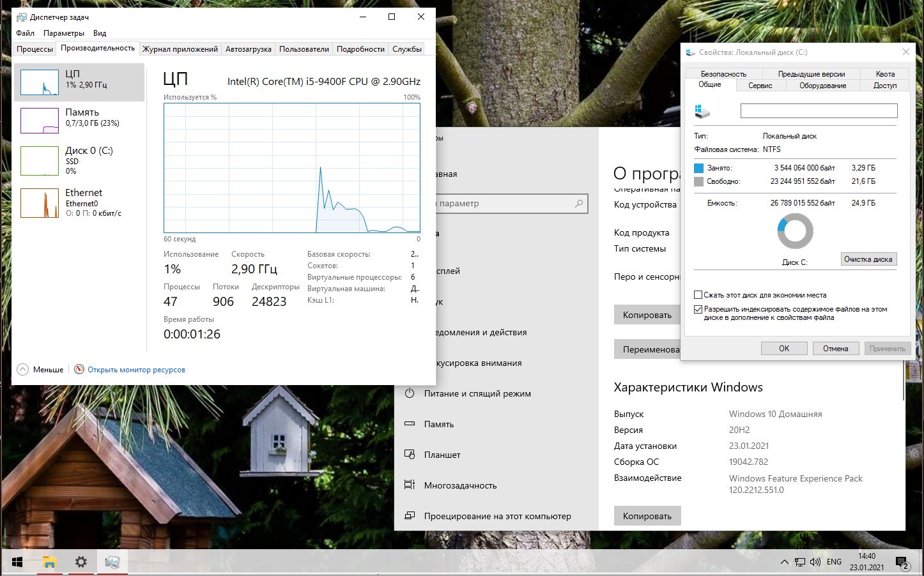Screen dimensions: 924x576
Task: Switch to the Безопасность tab in disk properties
Action: (x=723, y=74)
